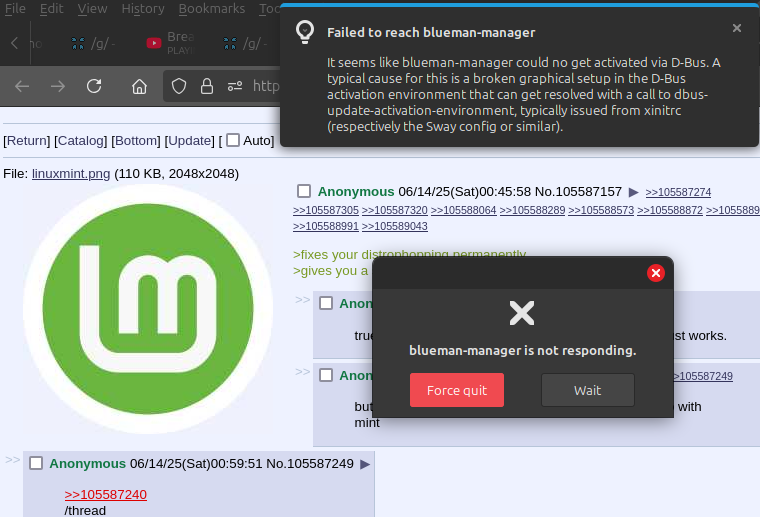This screenshot has width=760, height=517.
Task: Enable the Auto update checkbox
Action: click(x=233, y=140)
